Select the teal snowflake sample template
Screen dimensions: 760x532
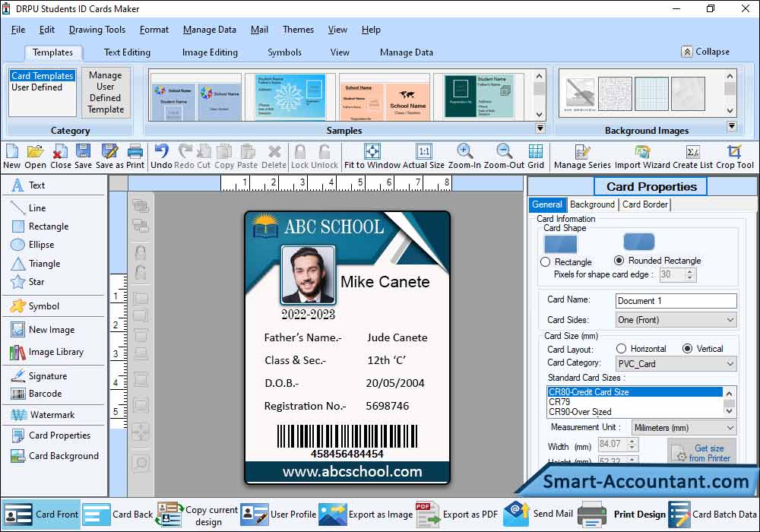click(x=290, y=96)
